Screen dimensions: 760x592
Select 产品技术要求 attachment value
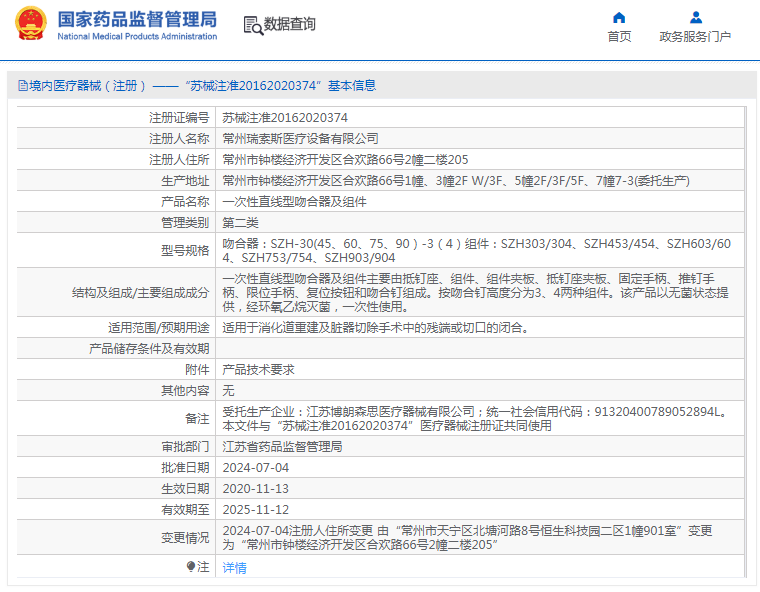tap(258, 369)
